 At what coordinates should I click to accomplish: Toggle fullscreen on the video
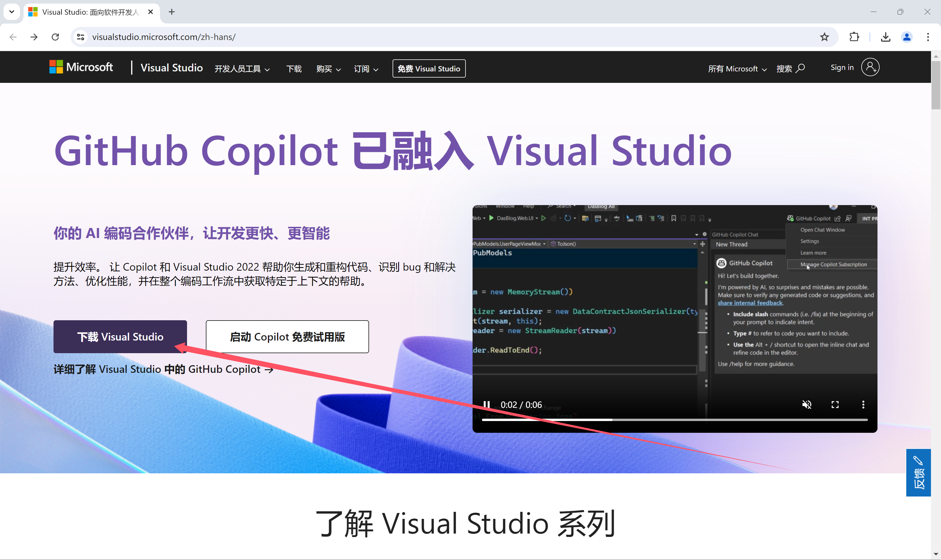(835, 404)
